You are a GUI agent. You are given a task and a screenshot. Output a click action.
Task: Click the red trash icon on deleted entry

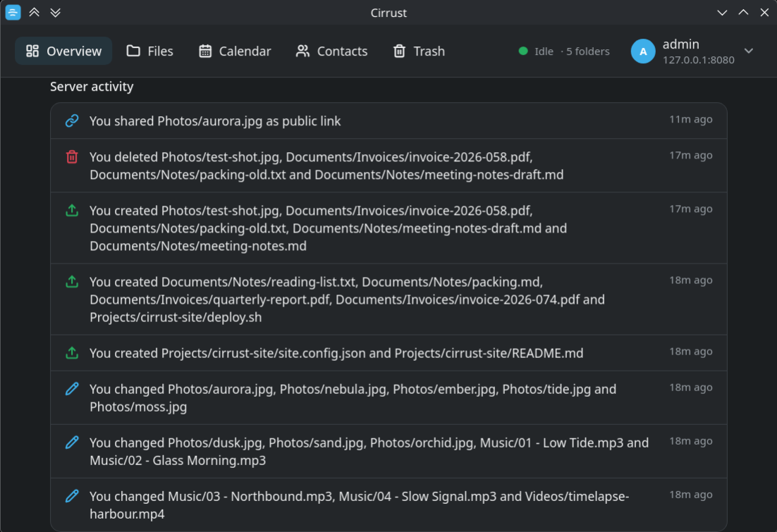coord(72,156)
